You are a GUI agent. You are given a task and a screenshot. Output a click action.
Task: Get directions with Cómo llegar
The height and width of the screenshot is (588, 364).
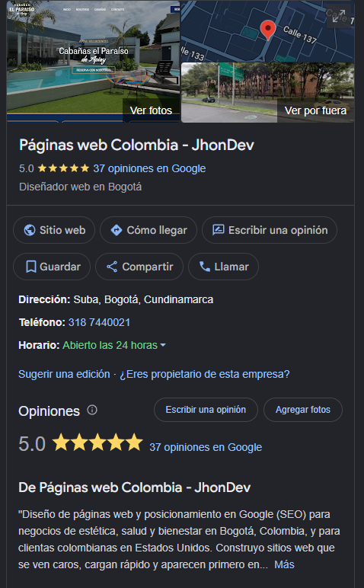148,230
